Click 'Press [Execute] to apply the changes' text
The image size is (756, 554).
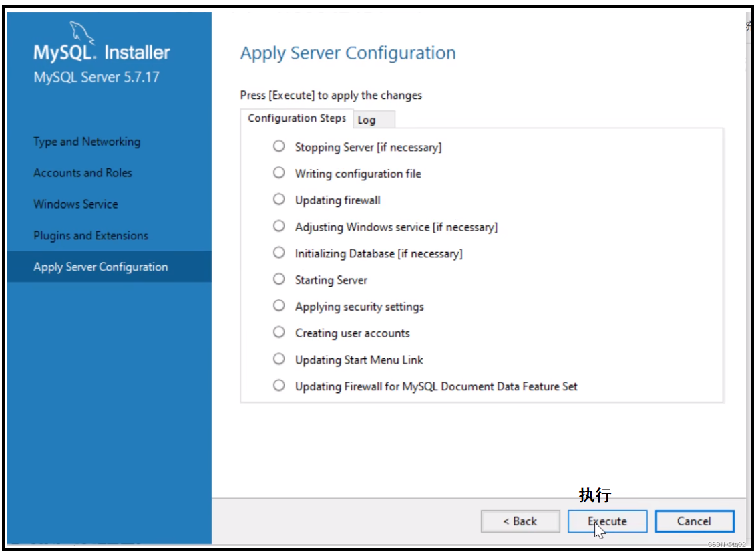point(331,95)
